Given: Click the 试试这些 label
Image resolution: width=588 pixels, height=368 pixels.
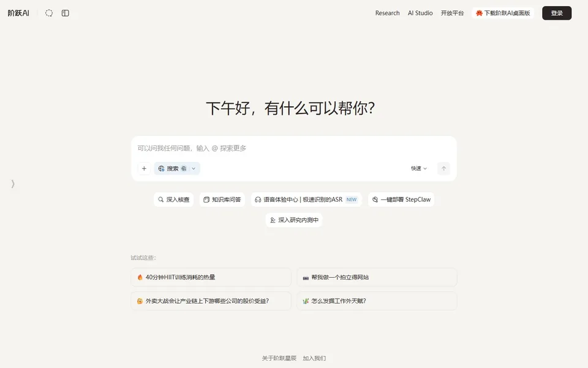Looking at the screenshot, I should 143,258.
